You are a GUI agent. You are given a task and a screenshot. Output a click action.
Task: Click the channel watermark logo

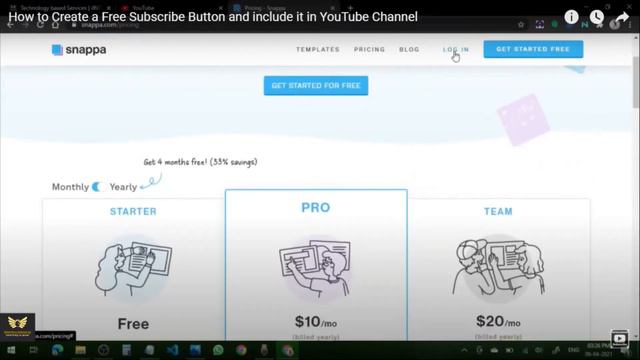(18, 326)
